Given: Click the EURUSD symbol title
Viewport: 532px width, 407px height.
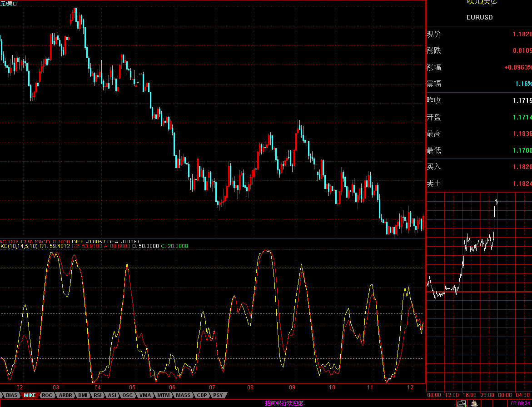Looking at the screenshot, I should 479,17.
